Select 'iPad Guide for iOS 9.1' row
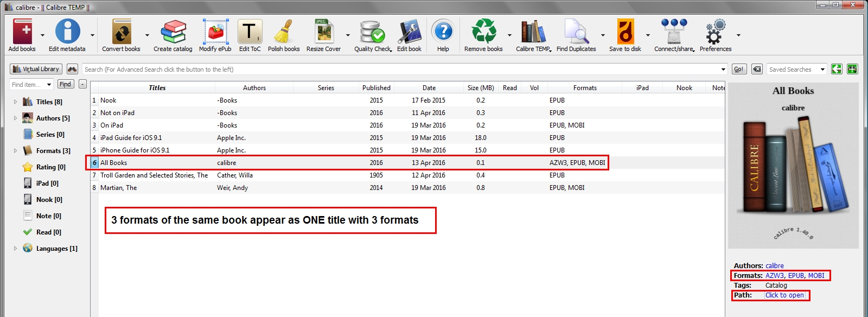Image resolution: width=868 pixels, height=317 pixels. click(x=407, y=137)
